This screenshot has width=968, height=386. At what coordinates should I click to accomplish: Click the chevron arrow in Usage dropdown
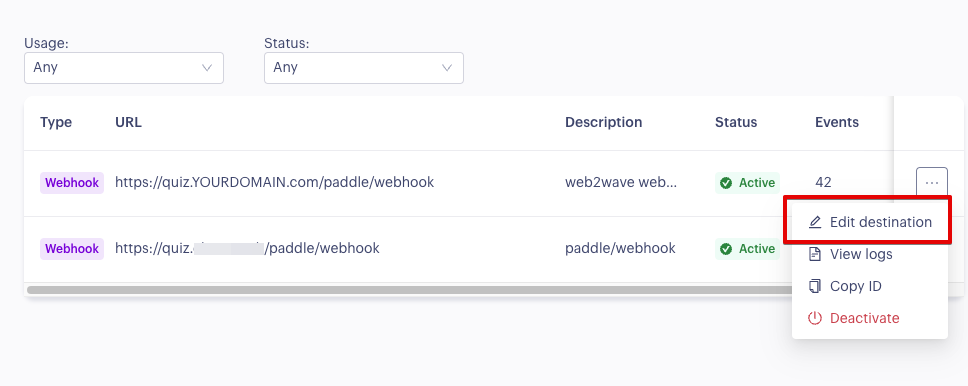tap(207, 68)
